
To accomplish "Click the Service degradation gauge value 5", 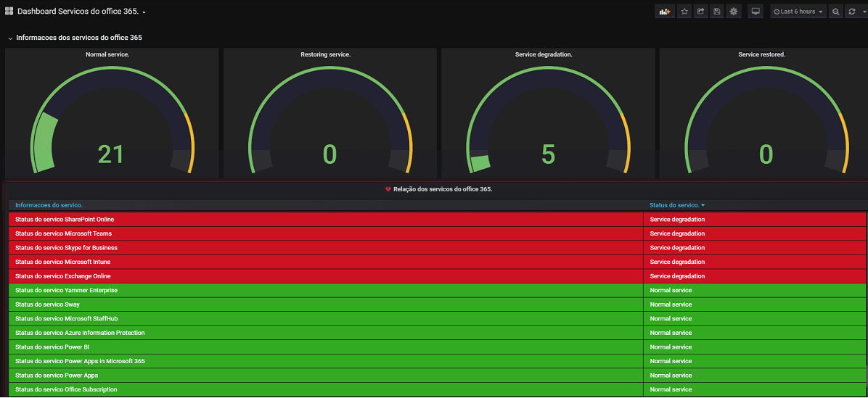I will (x=548, y=155).
